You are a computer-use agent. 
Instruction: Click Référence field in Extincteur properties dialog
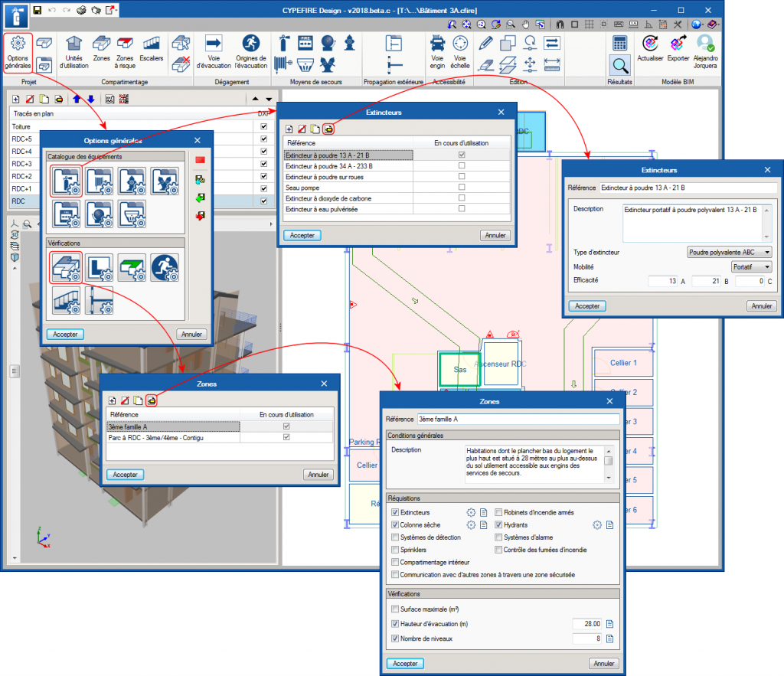pyautogui.click(x=688, y=188)
